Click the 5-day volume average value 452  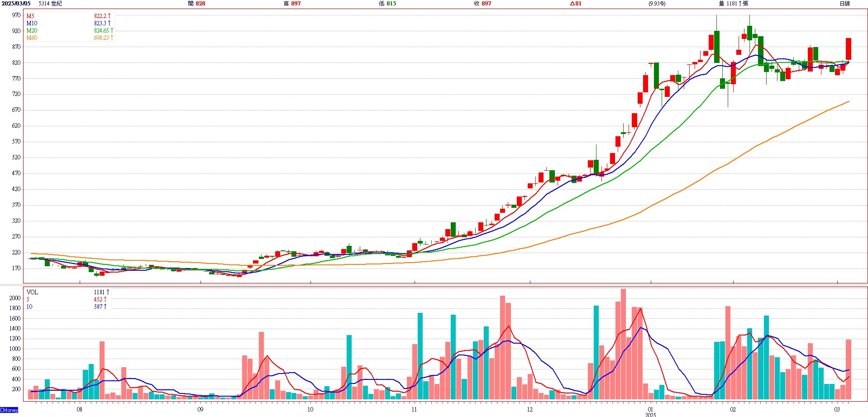click(98, 299)
